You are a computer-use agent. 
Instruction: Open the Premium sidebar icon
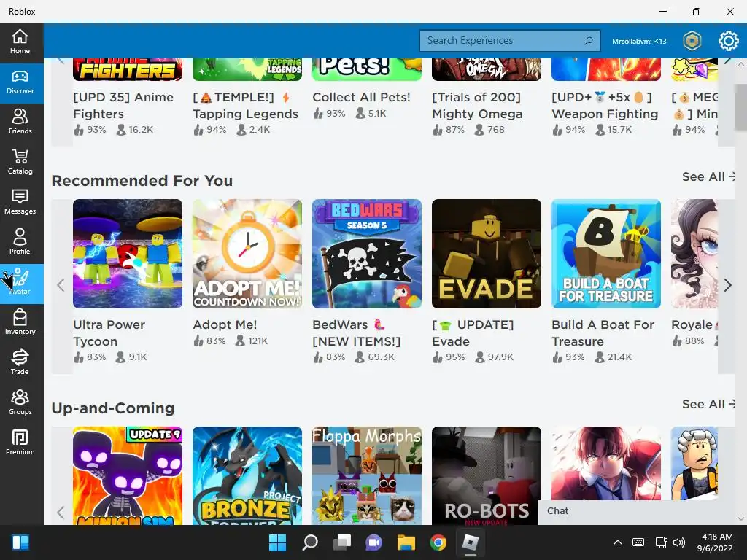[20, 443]
